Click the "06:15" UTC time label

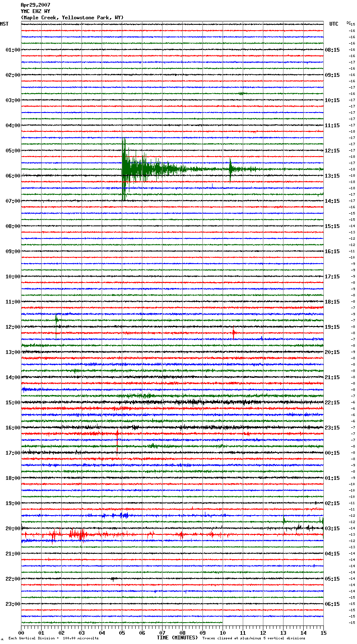pos(332,604)
